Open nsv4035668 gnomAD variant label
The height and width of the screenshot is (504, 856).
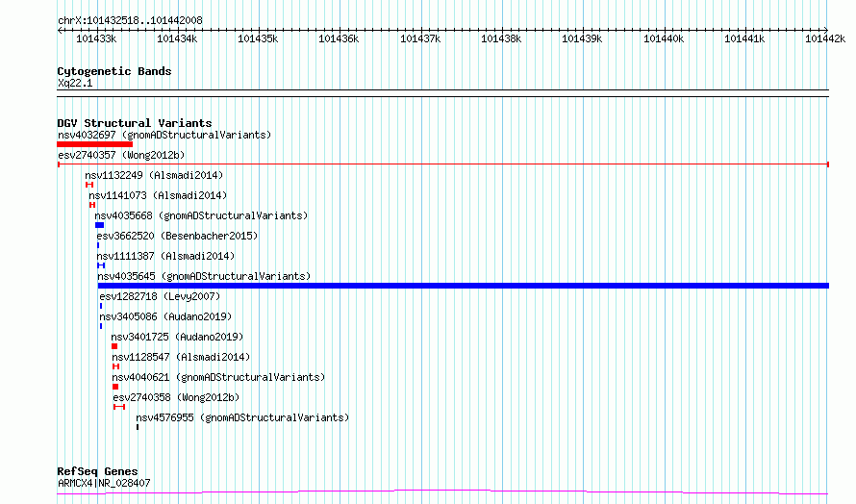[x=201, y=215]
